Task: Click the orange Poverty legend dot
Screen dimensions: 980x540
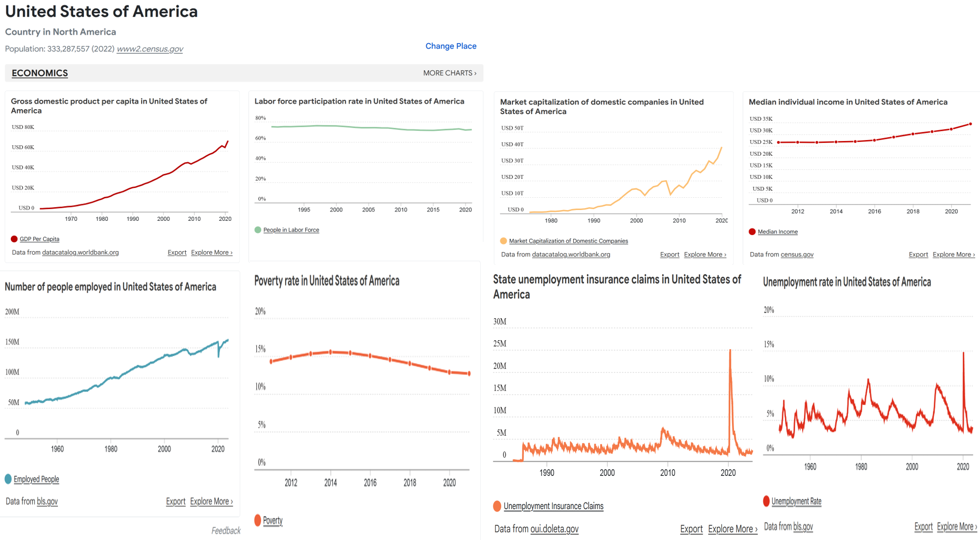Action: coord(258,520)
